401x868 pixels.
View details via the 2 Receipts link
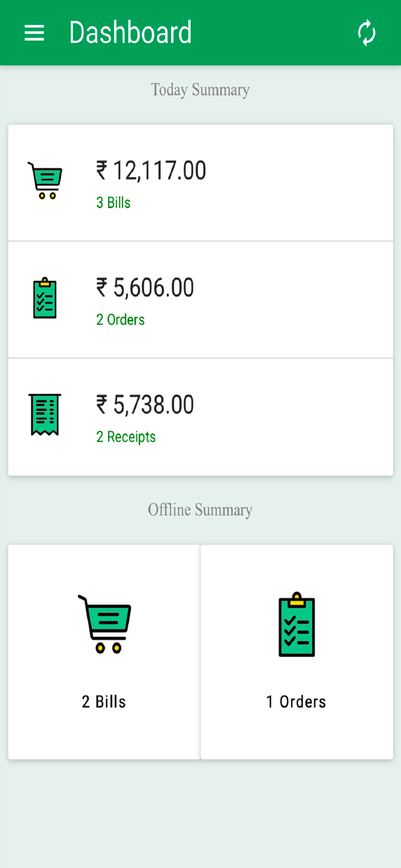pos(126,437)
